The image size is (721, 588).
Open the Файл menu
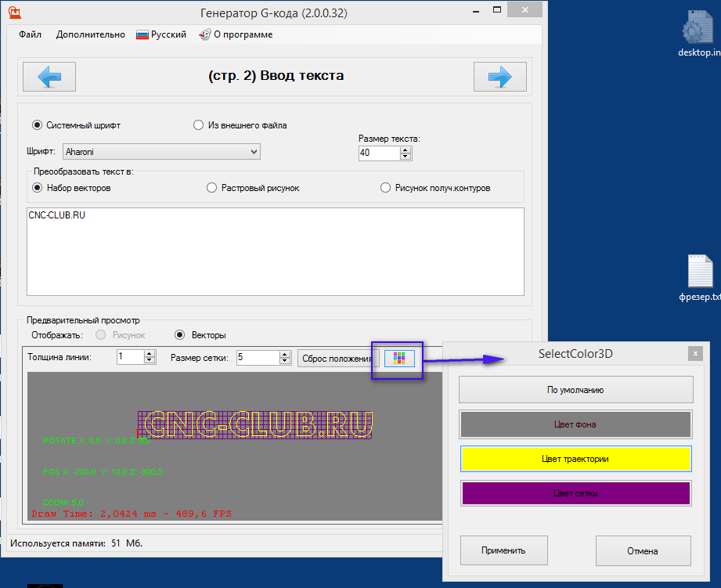click(30, 34)
